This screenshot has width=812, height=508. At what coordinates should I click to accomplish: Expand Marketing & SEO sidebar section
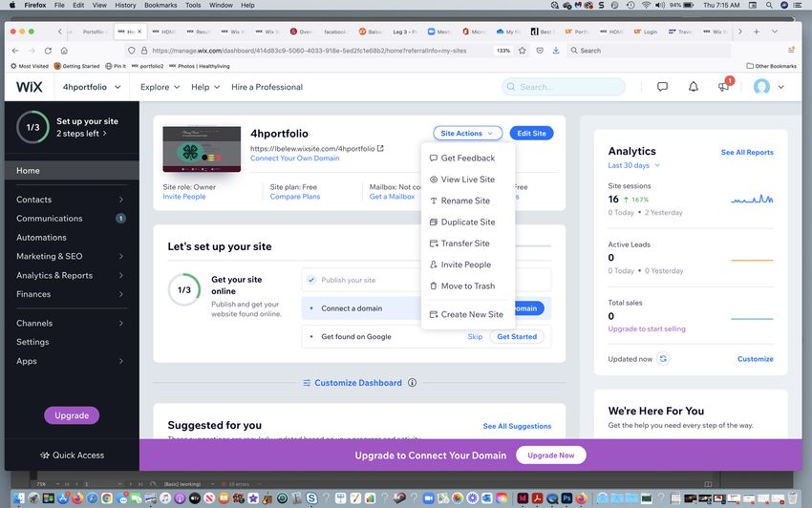[70, 256]
